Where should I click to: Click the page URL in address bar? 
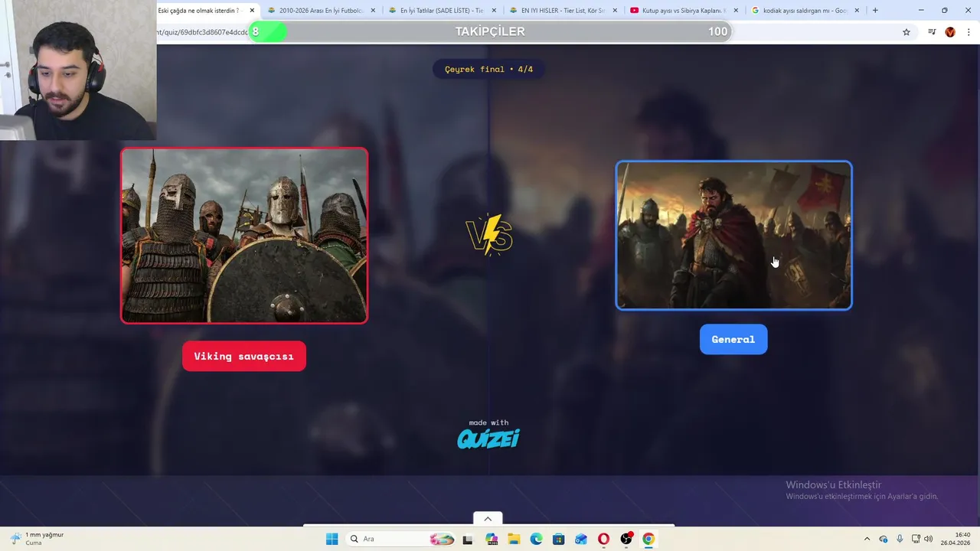click(203, 32)
